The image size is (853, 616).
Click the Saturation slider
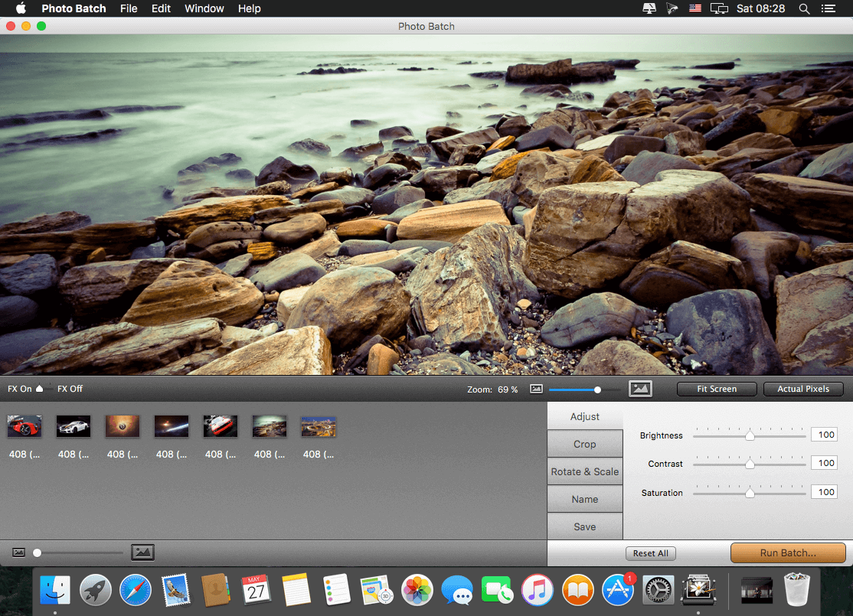[x=749, y=493]
